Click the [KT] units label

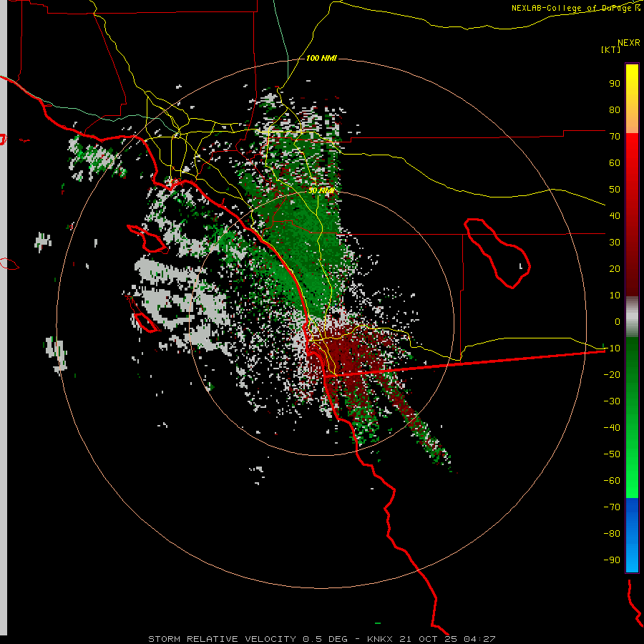[x=611, y=49]
